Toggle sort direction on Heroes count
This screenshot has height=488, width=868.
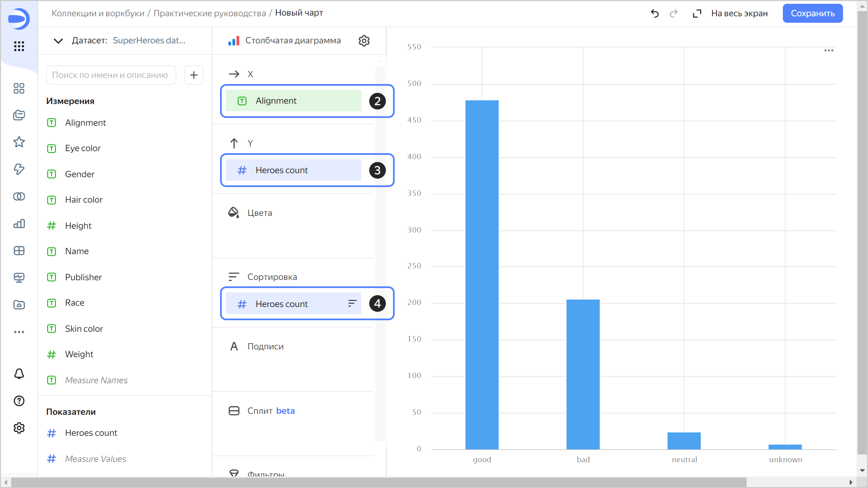[x=352, y=303]
